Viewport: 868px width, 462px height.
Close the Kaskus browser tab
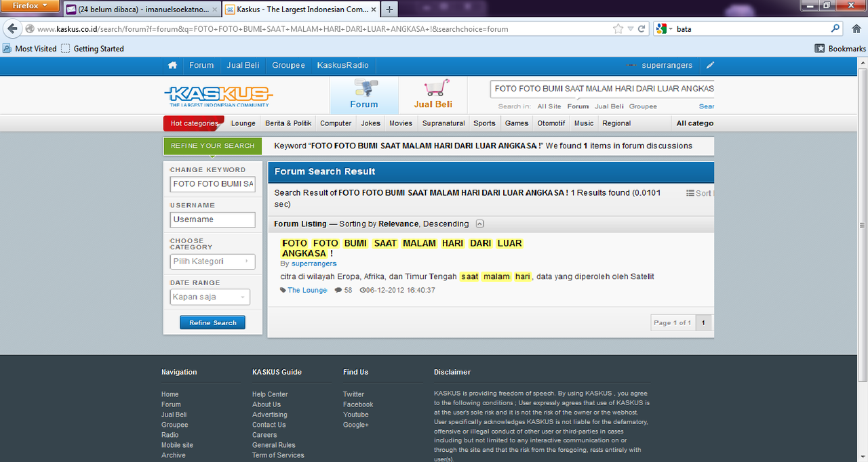(373, 9)
